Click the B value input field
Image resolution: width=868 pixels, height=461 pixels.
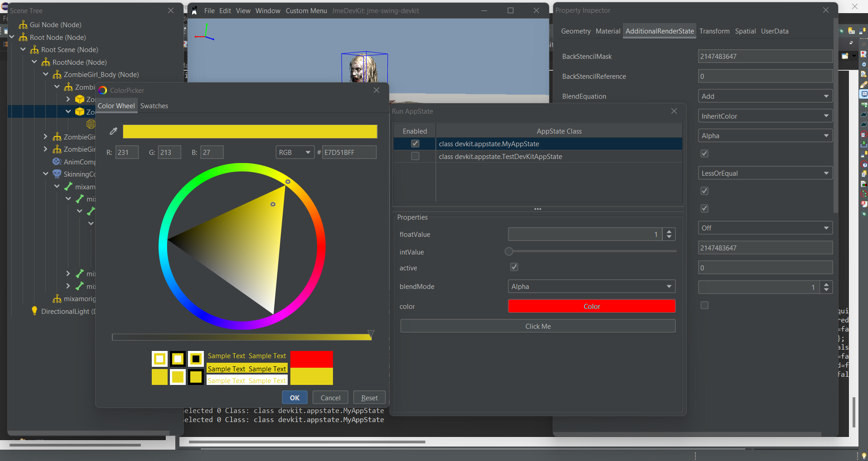click(x=212, y=152)
